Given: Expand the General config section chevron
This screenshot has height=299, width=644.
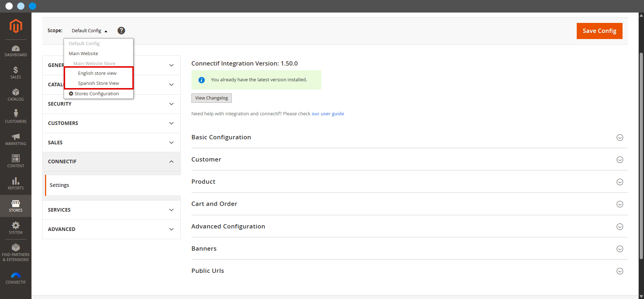Looking at the screenshot, I should [x=171, y=65].
